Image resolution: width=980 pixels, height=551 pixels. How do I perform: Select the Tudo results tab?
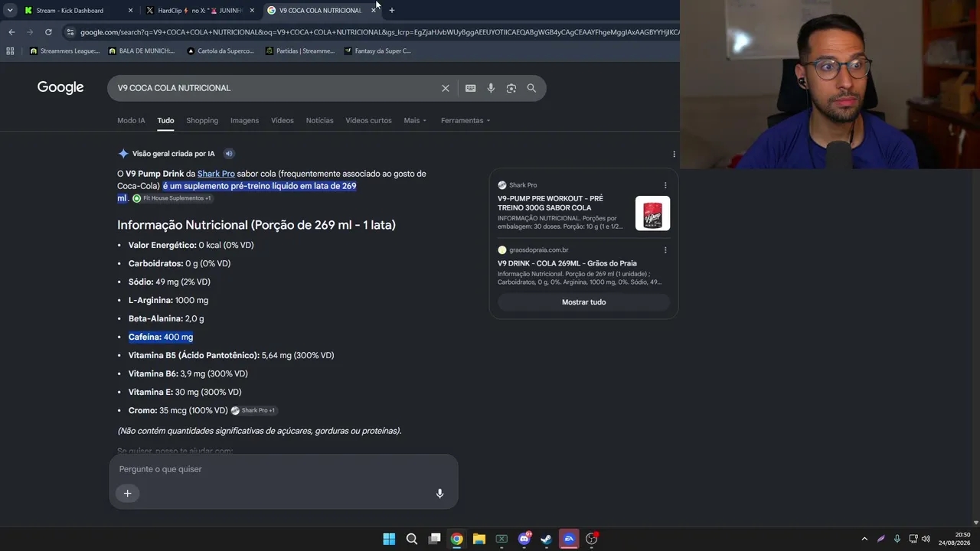[x=165, y=121]
